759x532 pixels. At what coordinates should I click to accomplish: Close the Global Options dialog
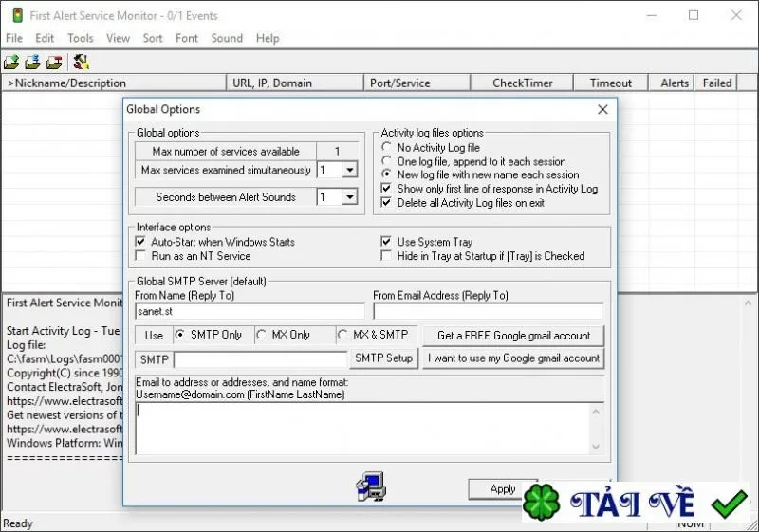pos(602,110)
